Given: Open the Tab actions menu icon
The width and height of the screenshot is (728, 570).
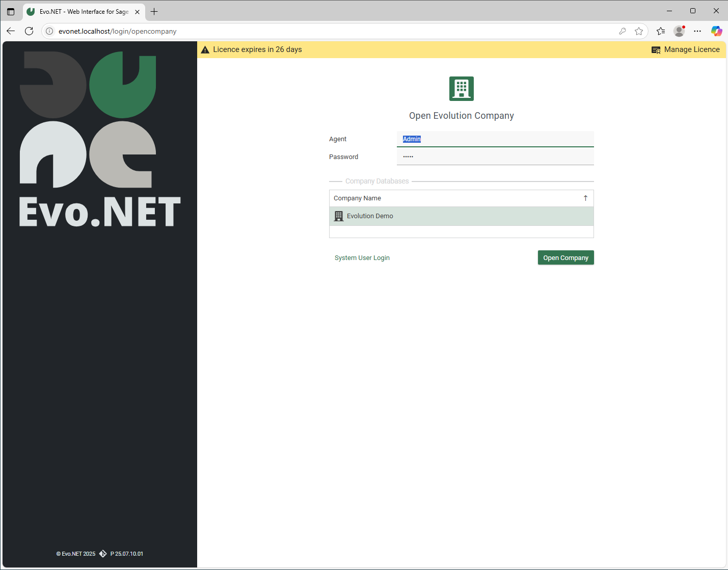Looking at the screenshot, I should pos(11,11).
